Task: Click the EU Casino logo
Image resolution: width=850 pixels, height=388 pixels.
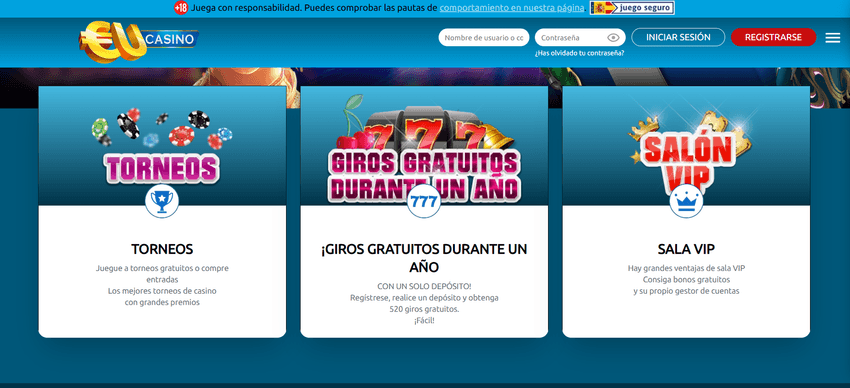Action: (x=139, y=42)
